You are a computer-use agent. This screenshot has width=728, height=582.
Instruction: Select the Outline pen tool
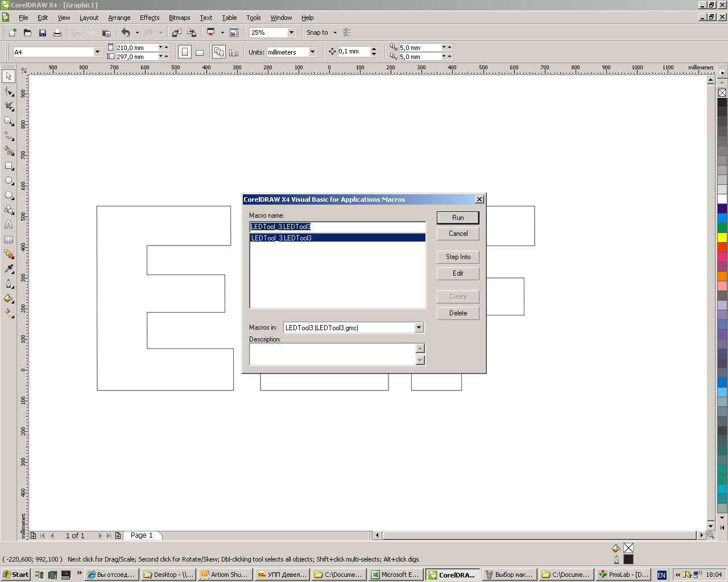tap(9, 284)
